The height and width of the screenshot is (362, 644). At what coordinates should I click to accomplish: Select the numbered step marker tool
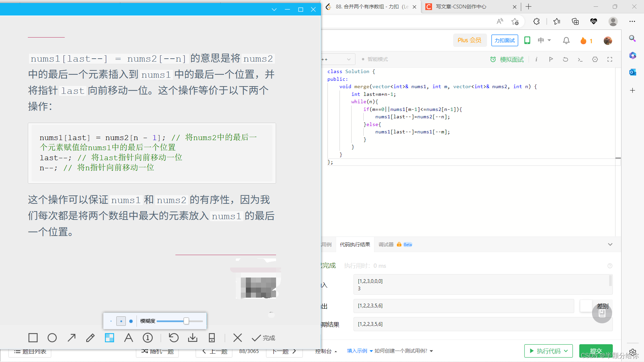click(148, 338)
